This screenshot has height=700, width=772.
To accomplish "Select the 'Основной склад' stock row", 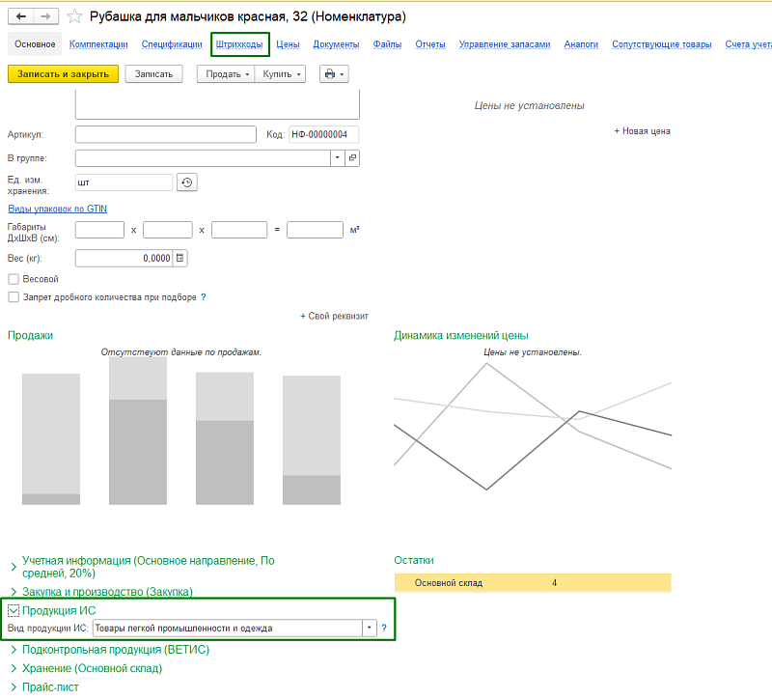I will [x=533, y=583].
